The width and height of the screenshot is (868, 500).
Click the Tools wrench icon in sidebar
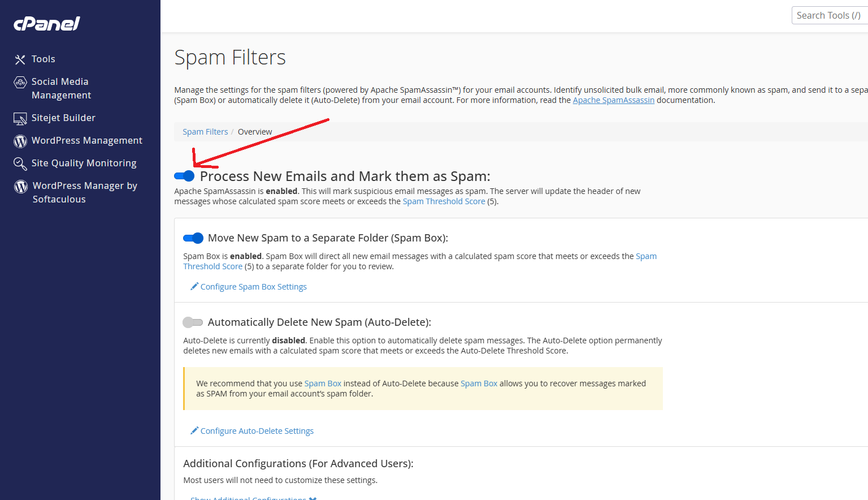(x=20, y=59)
